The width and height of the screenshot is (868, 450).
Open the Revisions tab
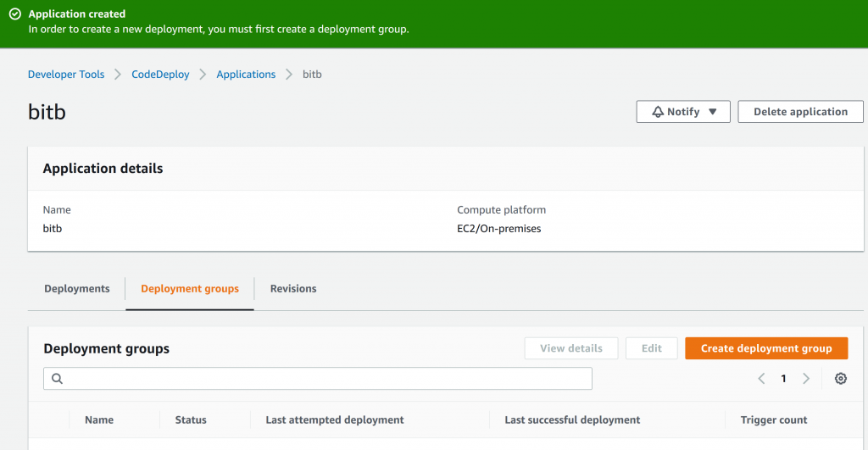coord(293,288)
